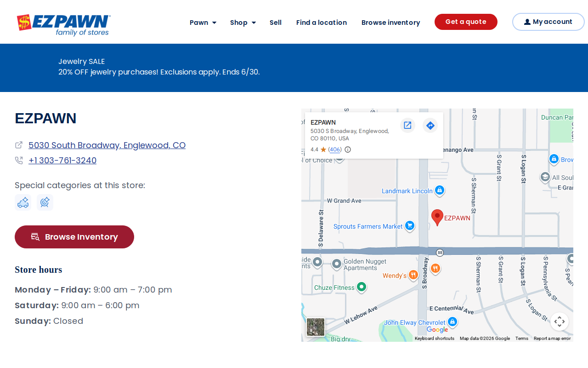Click the phone icon beside number
Viewport: 588px width, 368px height.
pos(19,161)
